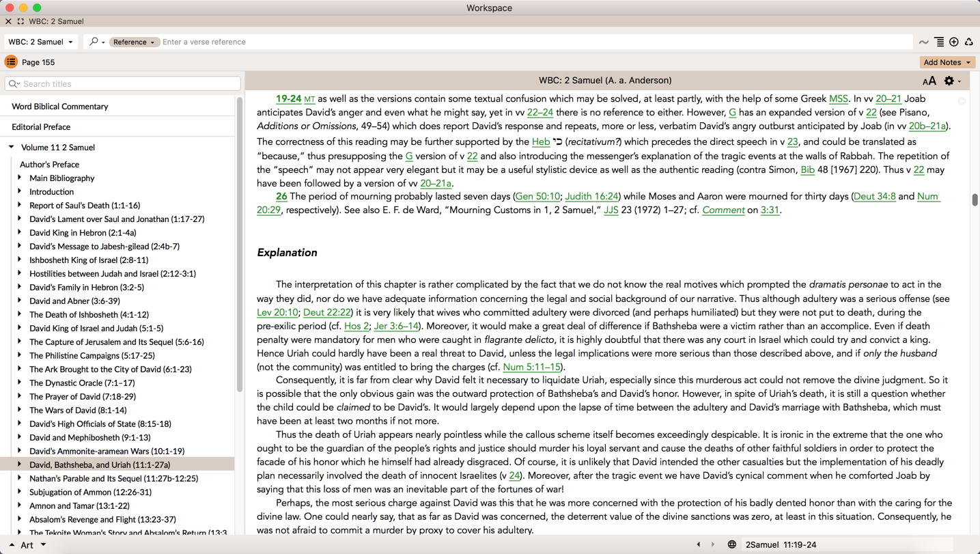Image resolution: width=980 pixels, height=554 pixels.
Task: Expand the Introduction entry
Action: point(19,191)
